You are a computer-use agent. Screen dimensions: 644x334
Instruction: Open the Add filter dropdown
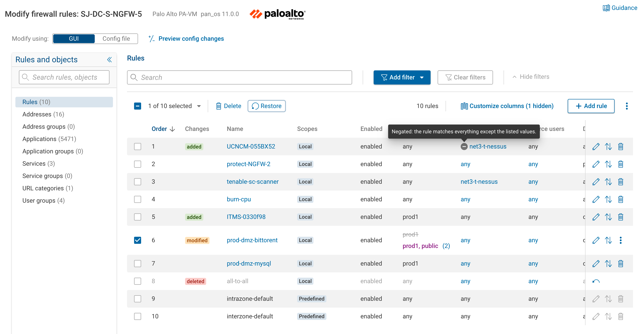(402, 77)
